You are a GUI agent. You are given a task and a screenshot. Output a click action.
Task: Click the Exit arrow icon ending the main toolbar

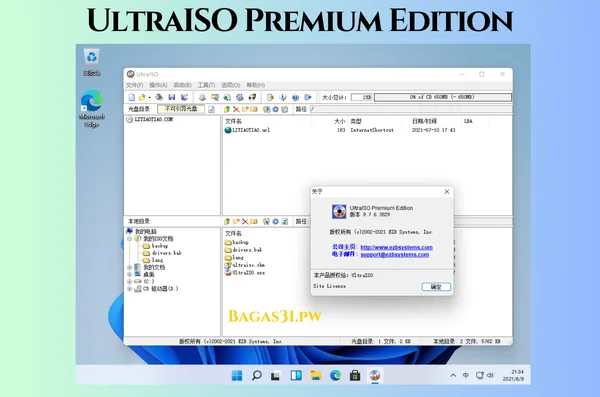(x=308, y=97)
